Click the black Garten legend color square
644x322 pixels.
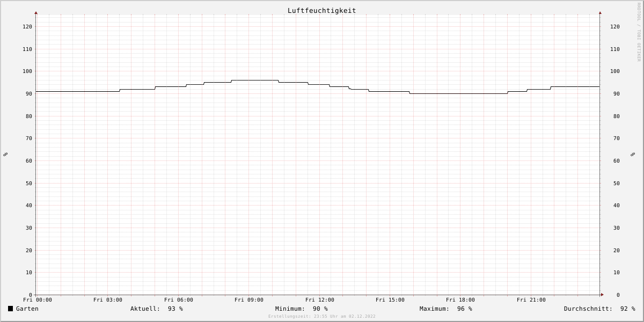click(10, 309)
